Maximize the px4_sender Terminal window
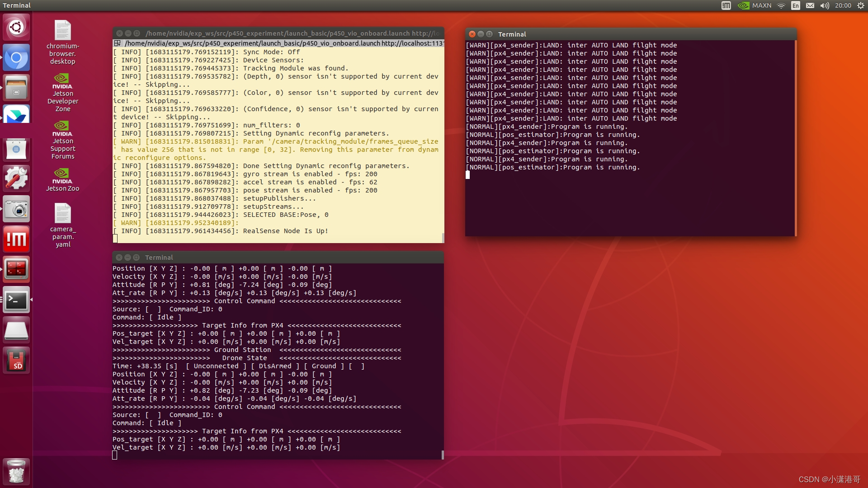This screenshot has width=868, height=488. (x=489, y=34)
